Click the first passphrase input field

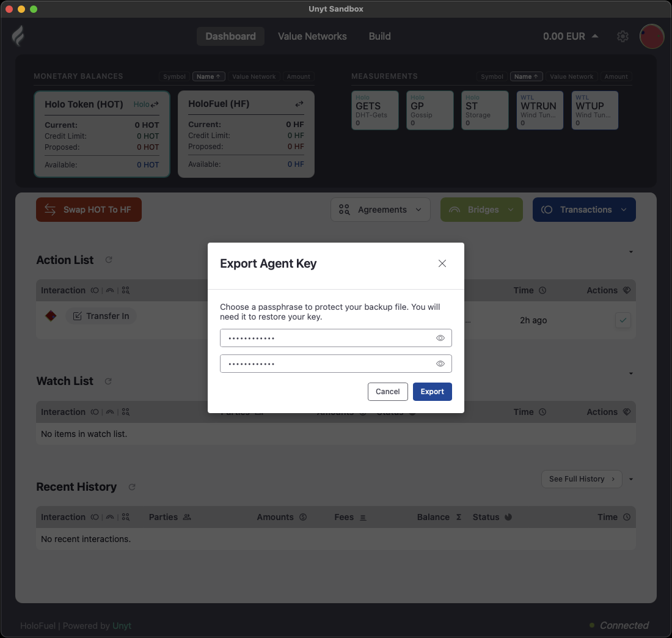tap(335, 338)
